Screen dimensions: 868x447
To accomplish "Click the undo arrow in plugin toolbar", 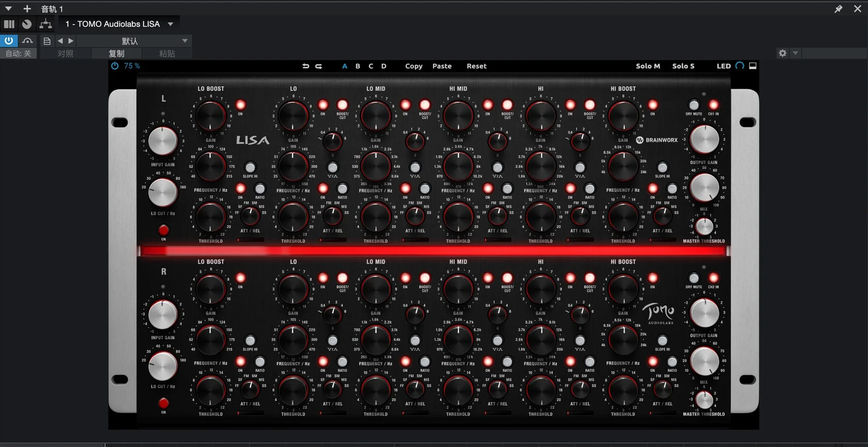I will tap(306, 66).
